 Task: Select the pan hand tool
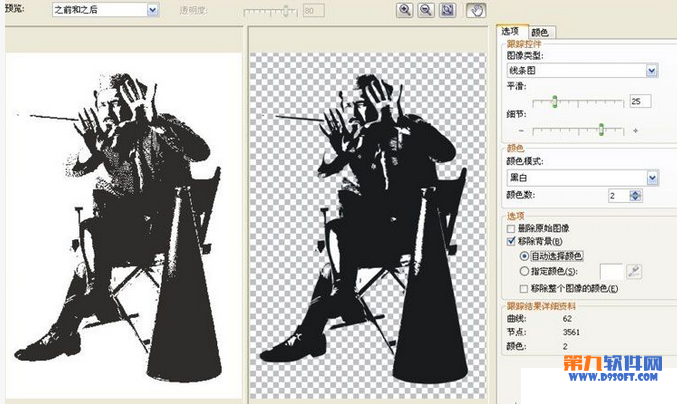click(476, 10)
